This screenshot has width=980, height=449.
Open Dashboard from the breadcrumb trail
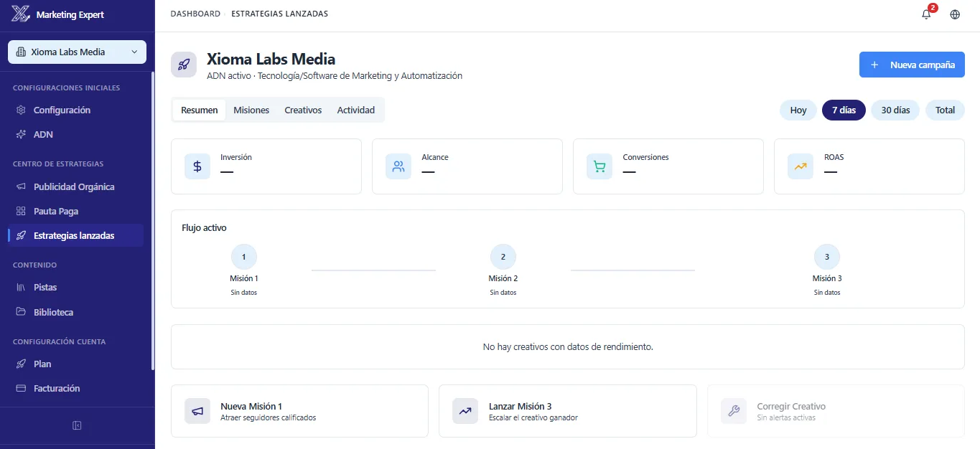click(195, 13)
